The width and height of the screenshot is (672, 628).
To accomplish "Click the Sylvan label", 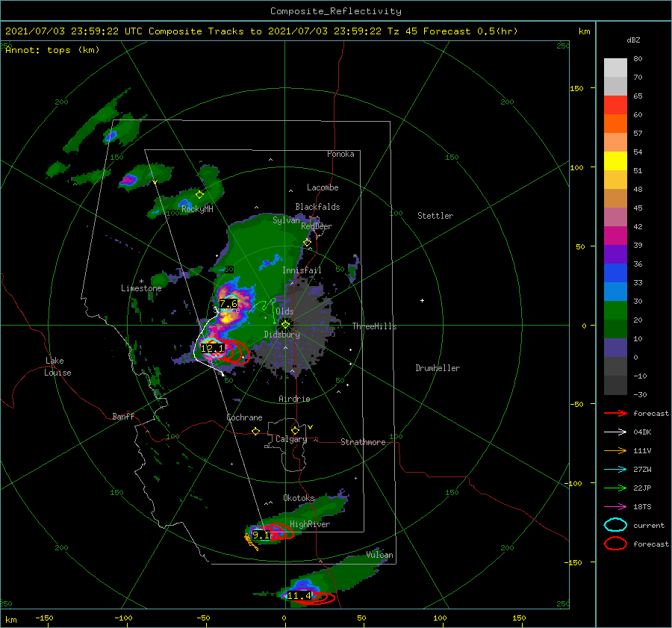I will [286, 220].
